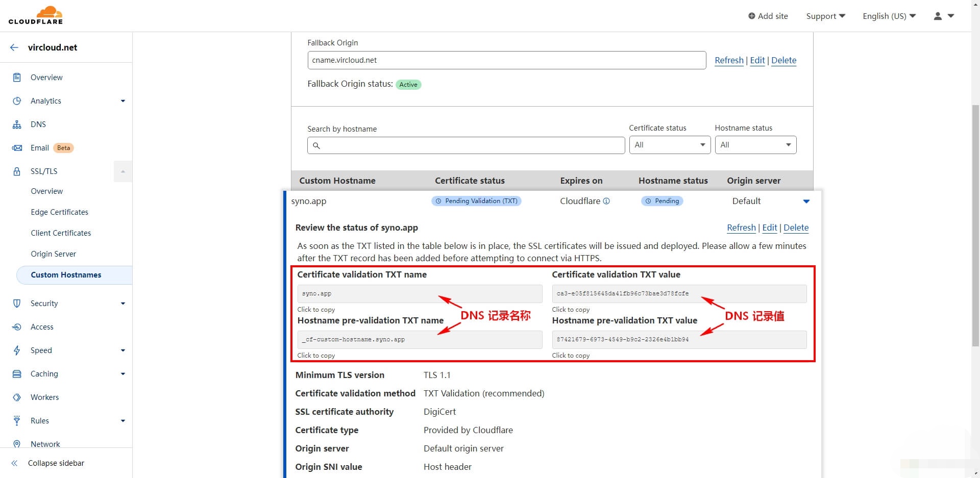
Task: Click the Security shield icon
Action: click(x=17, y=304)
